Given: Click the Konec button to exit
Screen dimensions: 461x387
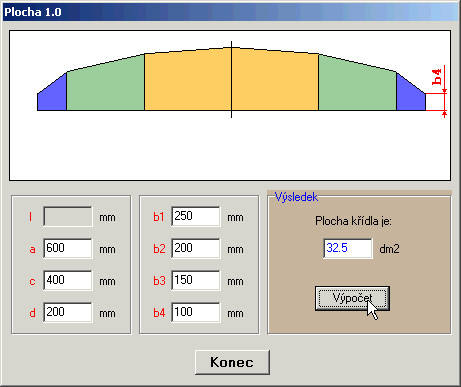Looking at the screenshot, I should pos(232,362).
